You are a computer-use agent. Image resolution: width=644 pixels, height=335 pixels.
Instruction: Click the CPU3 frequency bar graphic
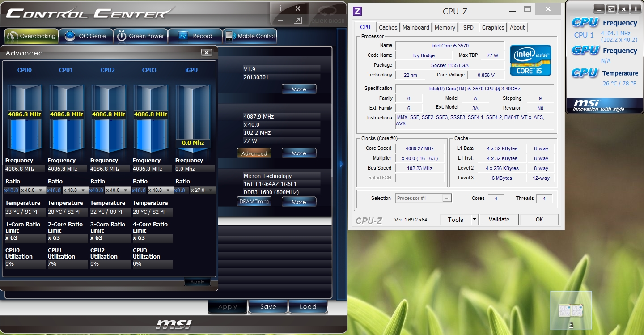click(151, 119)
